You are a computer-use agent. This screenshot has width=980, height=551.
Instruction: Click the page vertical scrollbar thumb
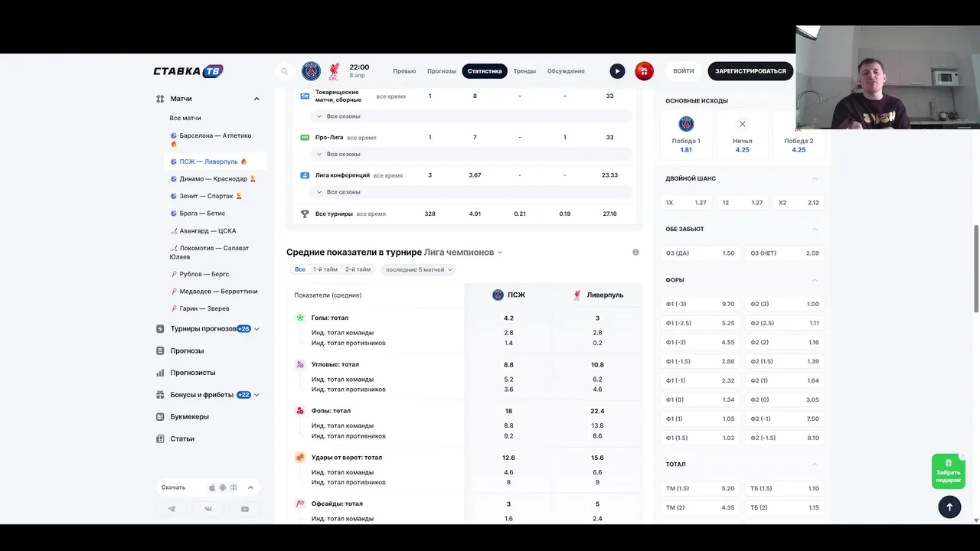tap(976, 269)
